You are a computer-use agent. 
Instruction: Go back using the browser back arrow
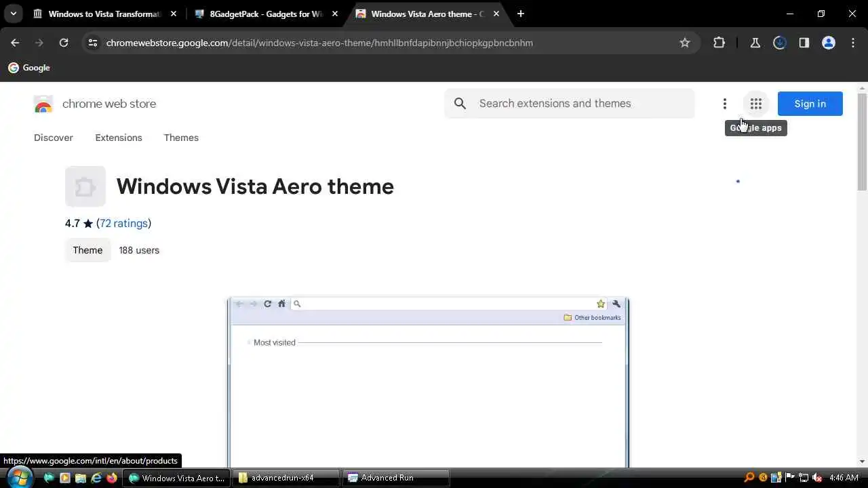[x=15, y=43]
